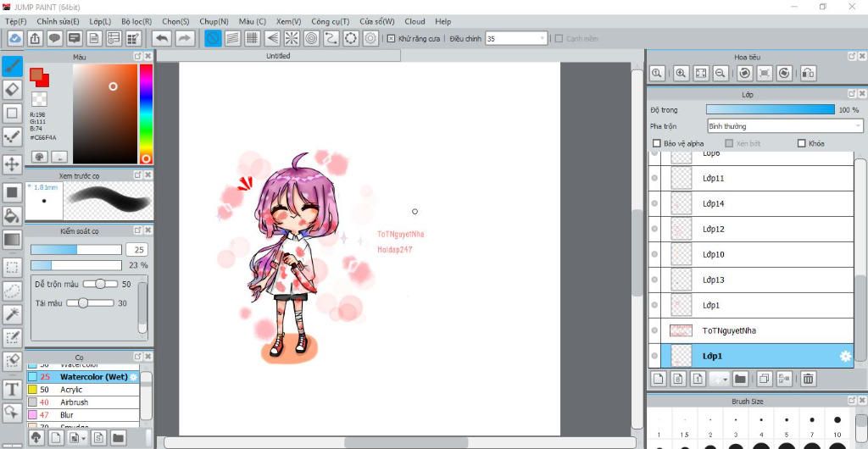This screenshot has width=868, height=449.
Task: Enable Bảo vệ alpha checkbox
Action: 657,143
